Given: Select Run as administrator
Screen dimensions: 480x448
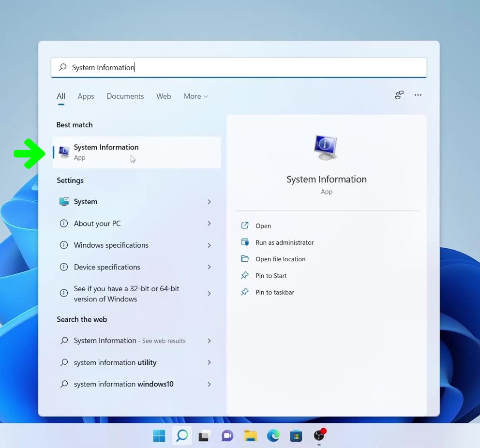Looking at the screenshot, I should click(285, 242).
